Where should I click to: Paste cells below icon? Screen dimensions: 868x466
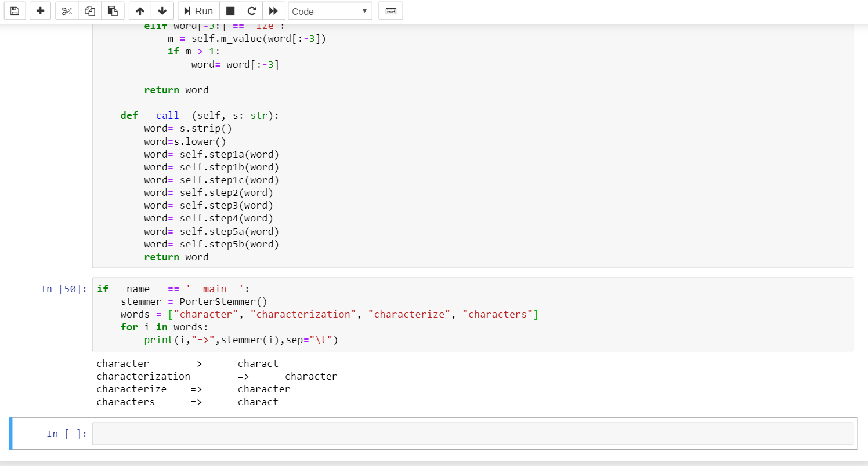113,11
